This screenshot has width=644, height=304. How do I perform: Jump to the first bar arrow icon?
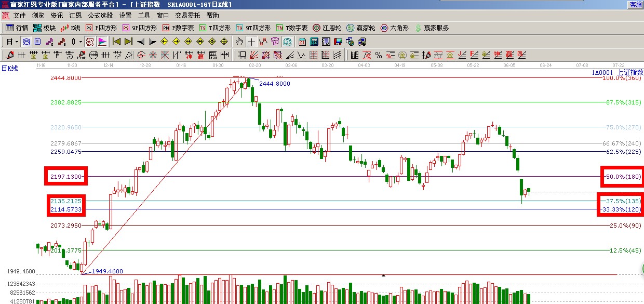116,42
